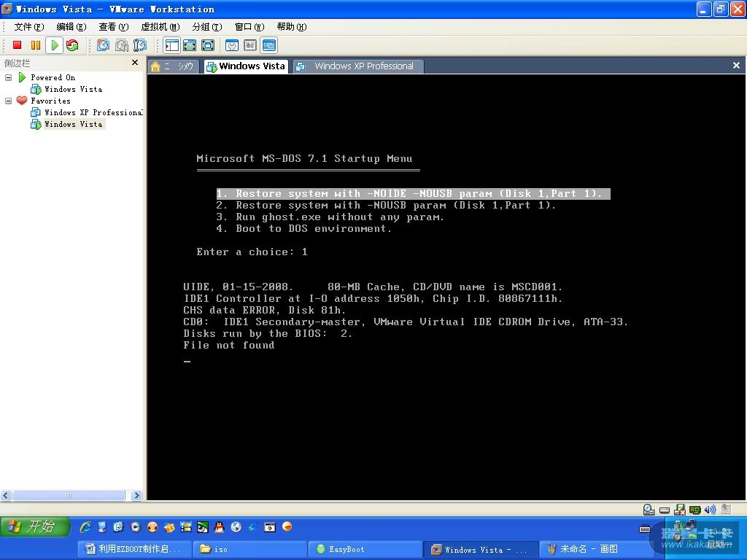
Task: Open the 开始 Start button
Action: [x=35, y=526]
